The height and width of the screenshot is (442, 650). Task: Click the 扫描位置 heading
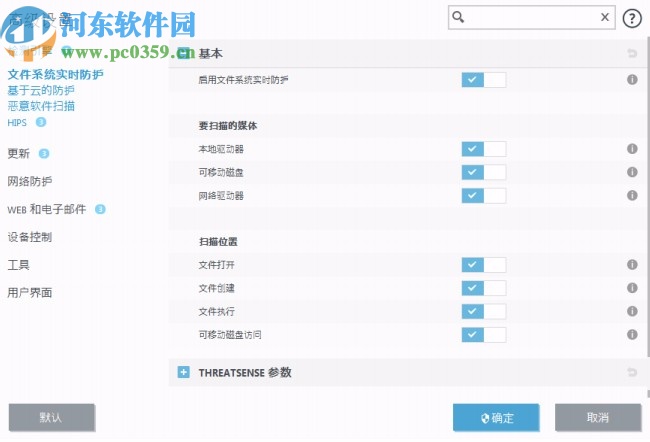coord(218,242)
